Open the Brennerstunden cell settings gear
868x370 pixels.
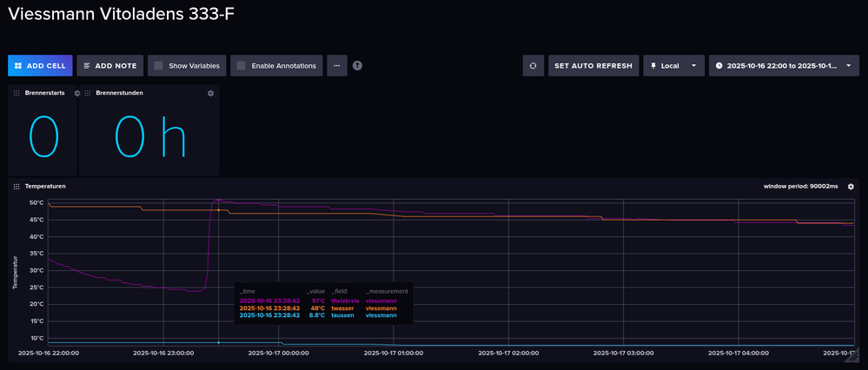[x=210, y=93]
